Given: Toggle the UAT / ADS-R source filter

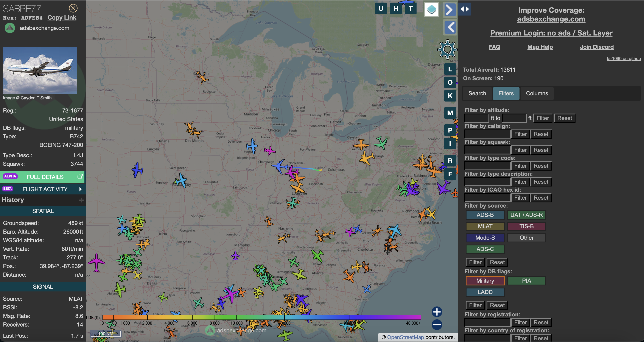Looking at the screenshot, I should click(x=526, y=215).
